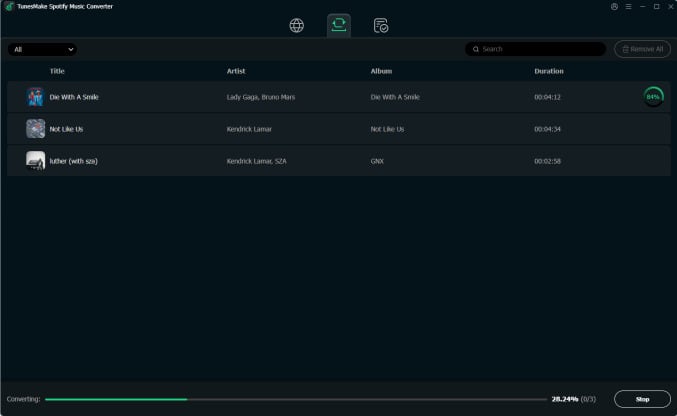Open the Converted history tab icon
Image resolution: width=677 pixels, height=416 pixels.
(x=381, y=25)
